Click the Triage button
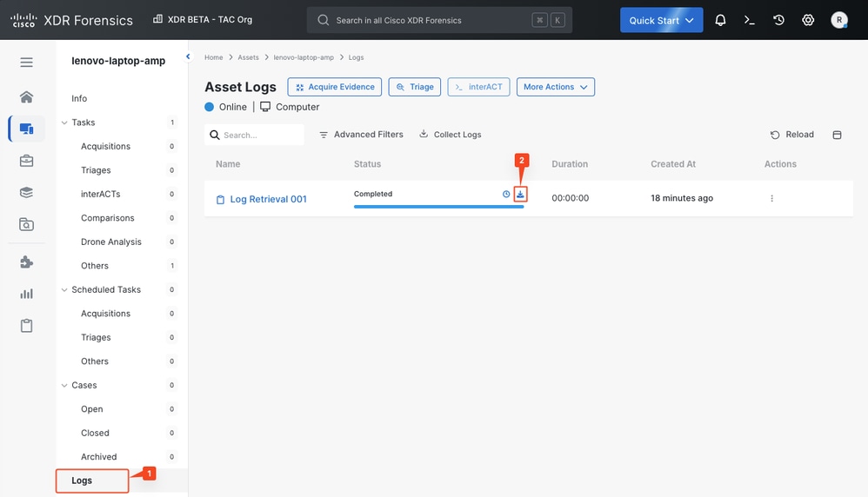The image size is (868, 497). point(415,87)
